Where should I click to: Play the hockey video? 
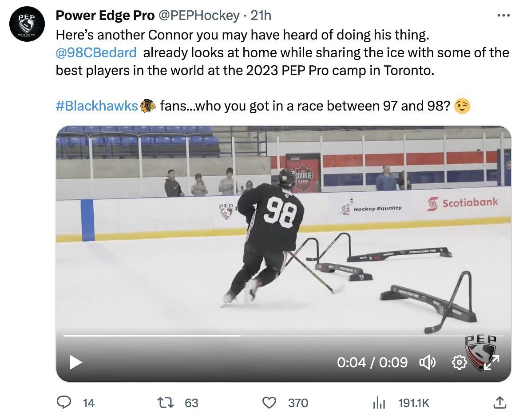(76, 363)
